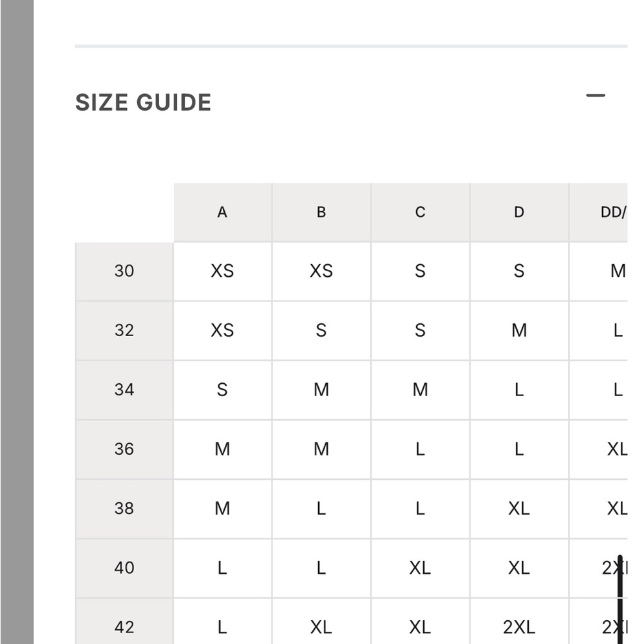Select the partially visible DD/ column header

tap(598, 213)
